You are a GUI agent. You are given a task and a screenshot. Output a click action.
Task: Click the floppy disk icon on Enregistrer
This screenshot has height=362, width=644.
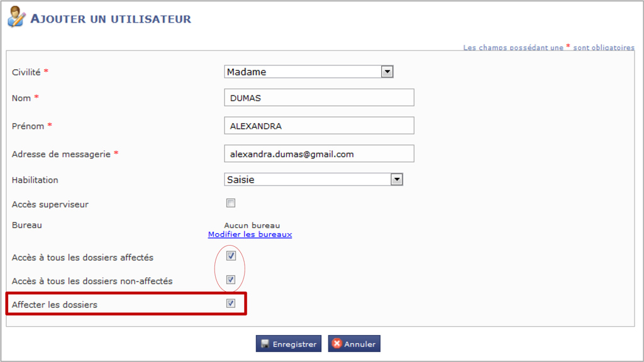coord(265,344)
